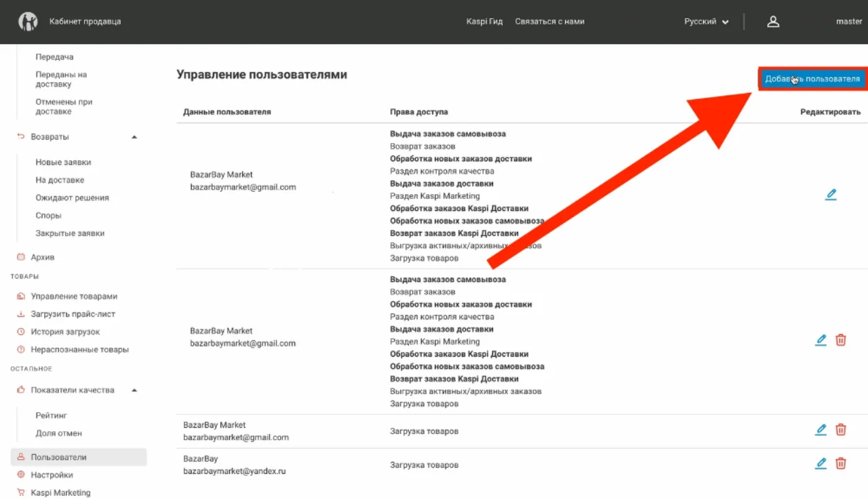Click the Настройки gear icon
The height and width of the screenshot is (499, 868).
point(20,475)
